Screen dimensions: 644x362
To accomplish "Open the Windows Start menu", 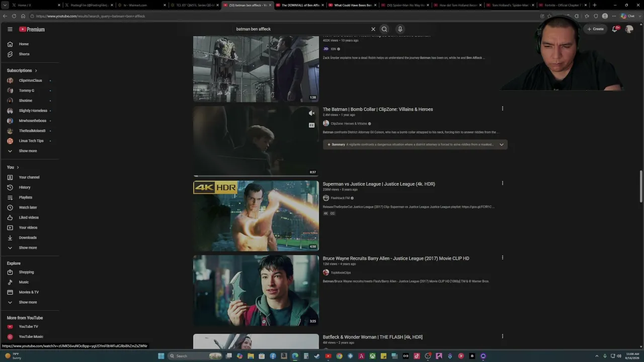I will 161,356.
